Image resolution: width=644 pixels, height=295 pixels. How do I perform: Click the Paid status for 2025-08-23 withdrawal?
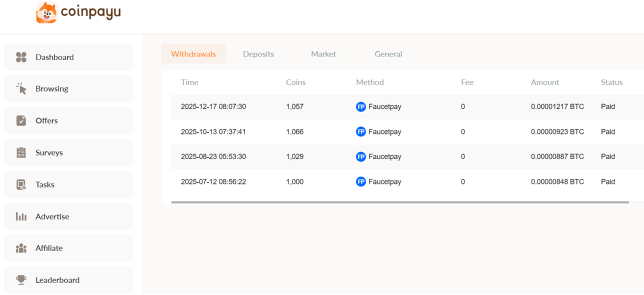click(x=607, y=156)
